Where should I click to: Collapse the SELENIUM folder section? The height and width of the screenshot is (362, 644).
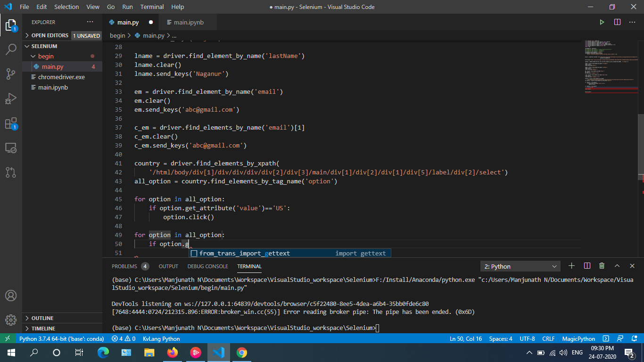[x=27, y=46]
